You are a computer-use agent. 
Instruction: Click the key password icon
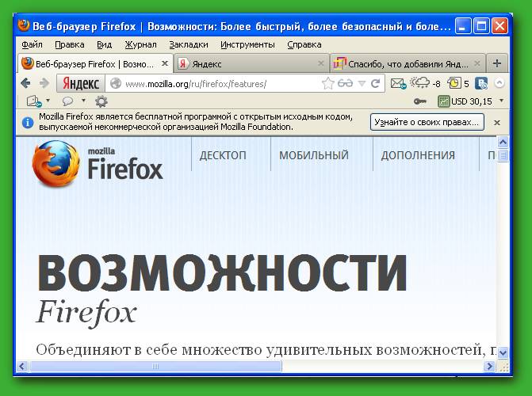420,101
